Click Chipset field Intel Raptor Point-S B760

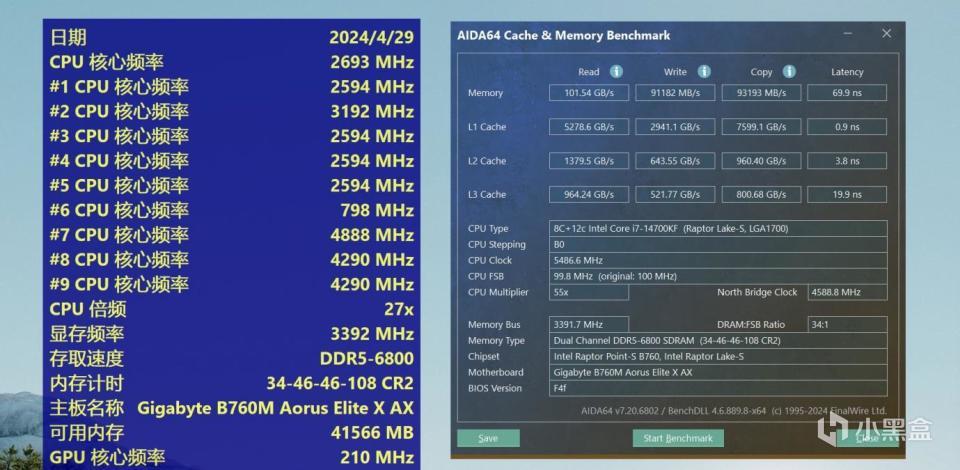coord(718,357)
